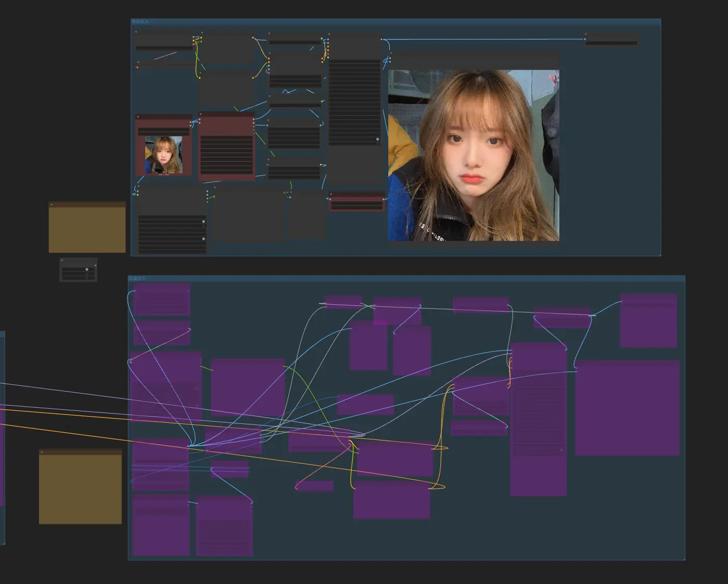Viewport: 728px width, 584px height.
Task: Open the large portrait preview image
Action: pos(474,155)
